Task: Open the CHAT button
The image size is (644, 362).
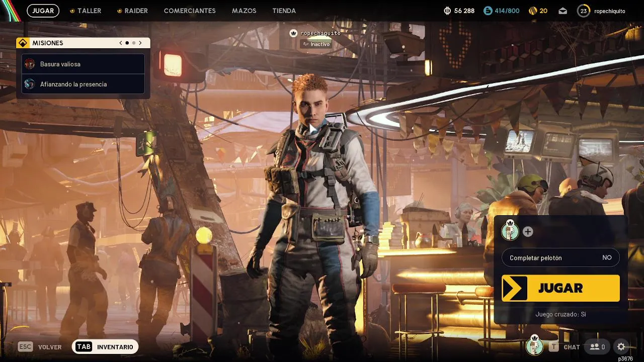Action: pos(565,347)
